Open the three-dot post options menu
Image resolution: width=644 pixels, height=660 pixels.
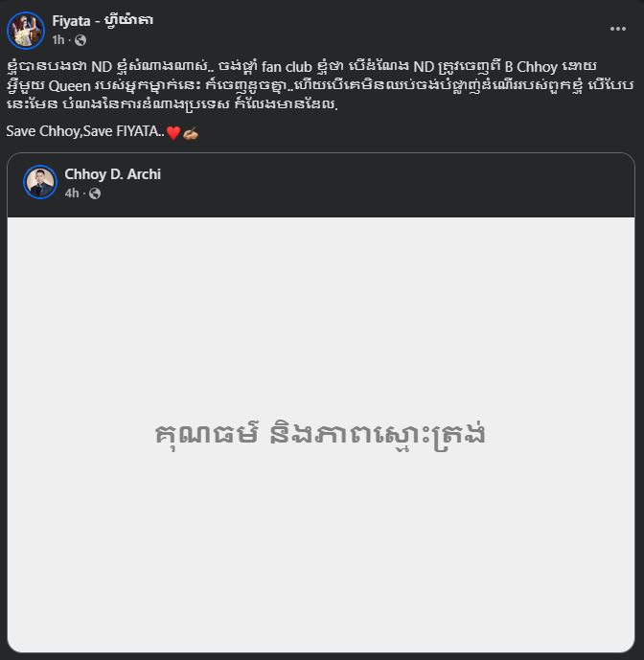tap(617, 28)
